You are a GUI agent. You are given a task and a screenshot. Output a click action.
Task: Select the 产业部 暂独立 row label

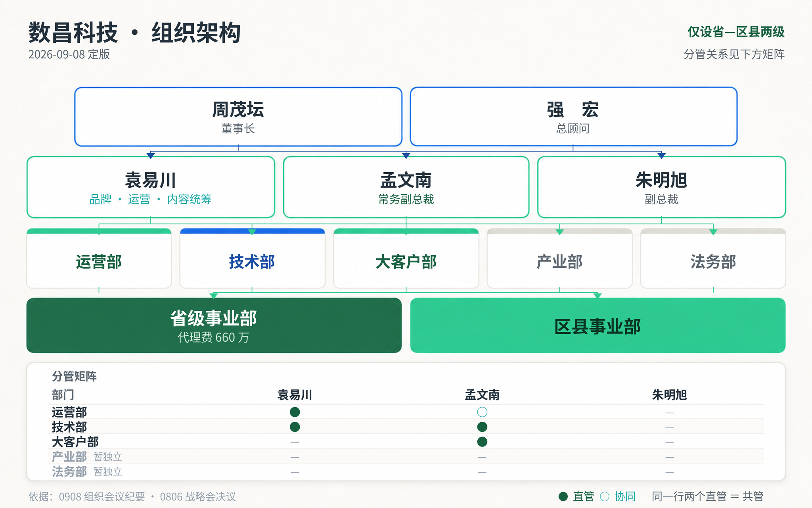click(x=87, y=457)
